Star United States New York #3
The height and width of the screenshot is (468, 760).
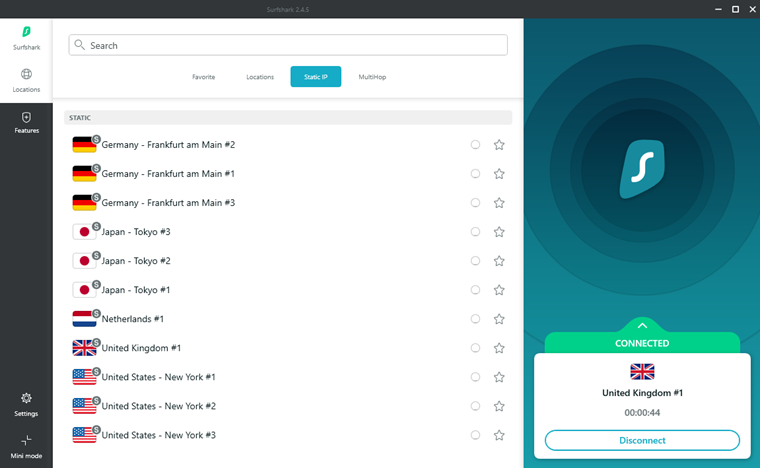[499, 435]
